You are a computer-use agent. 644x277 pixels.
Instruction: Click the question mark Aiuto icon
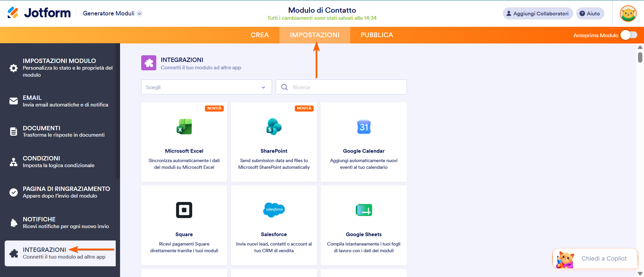point(582,14)
